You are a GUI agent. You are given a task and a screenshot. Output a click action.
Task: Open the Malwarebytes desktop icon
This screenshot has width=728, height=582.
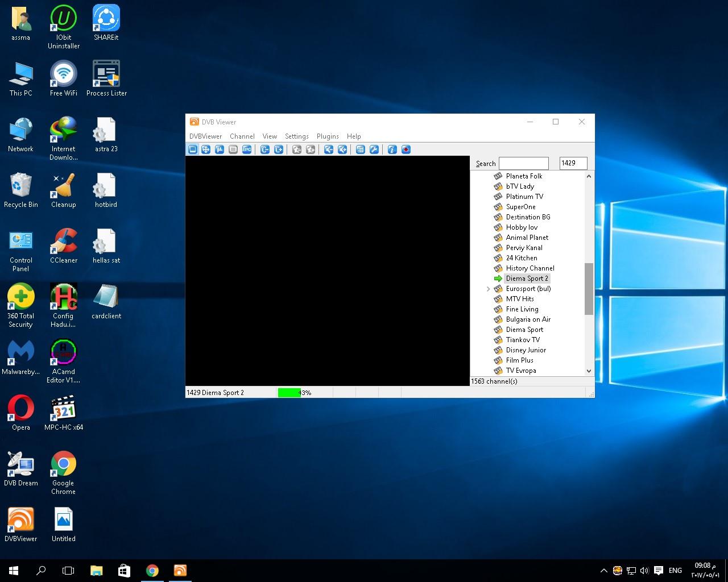tap(21, 358)
